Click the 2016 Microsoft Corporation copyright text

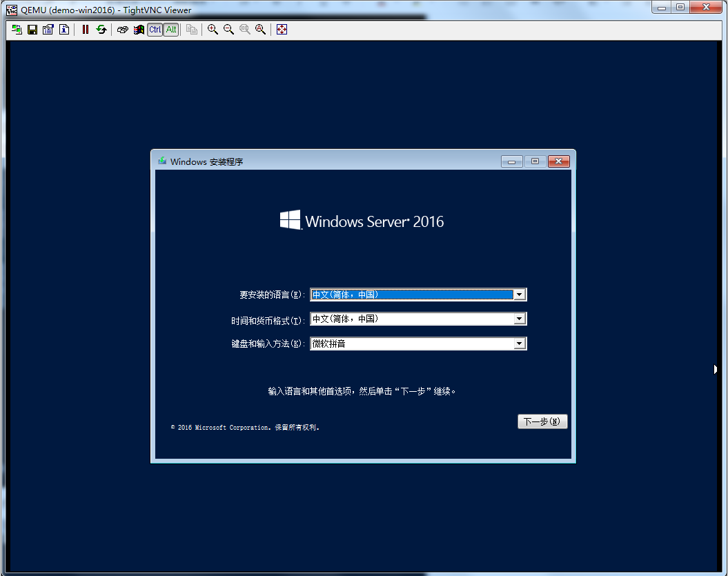pyautogui.click(x=245, y=428)
